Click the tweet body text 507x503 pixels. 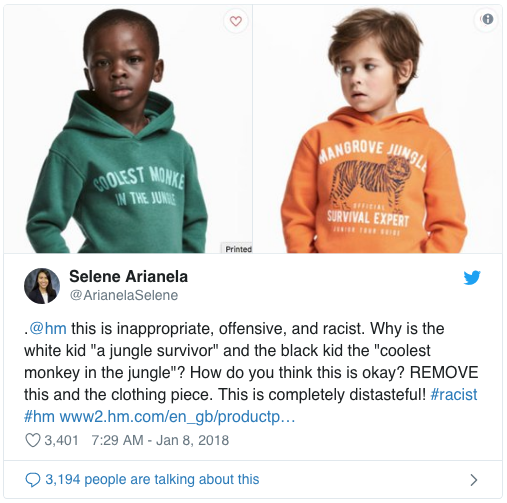pyautogui.click(x=251, y=372)
